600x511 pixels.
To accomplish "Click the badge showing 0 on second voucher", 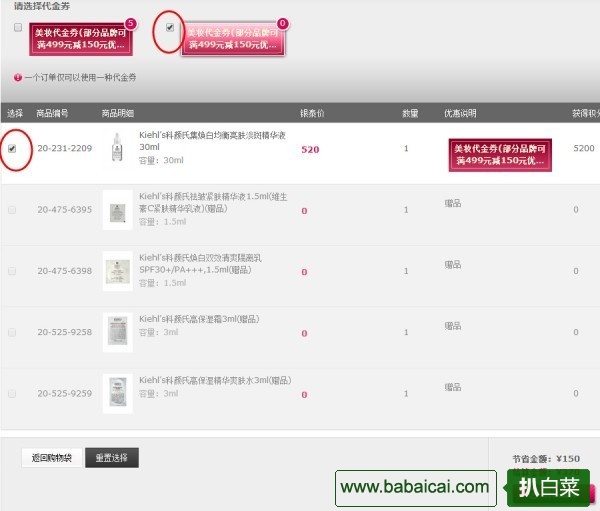I will click(282, 22).
